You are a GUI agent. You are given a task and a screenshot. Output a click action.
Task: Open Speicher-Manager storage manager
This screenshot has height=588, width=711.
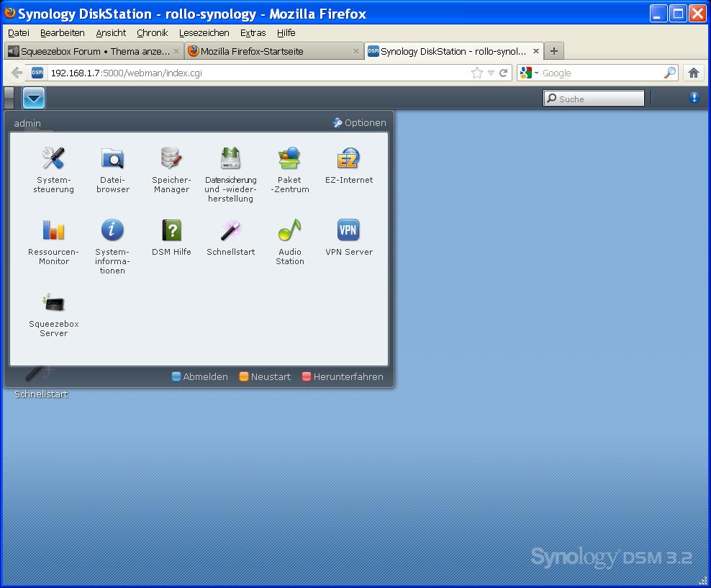[171, 159]
